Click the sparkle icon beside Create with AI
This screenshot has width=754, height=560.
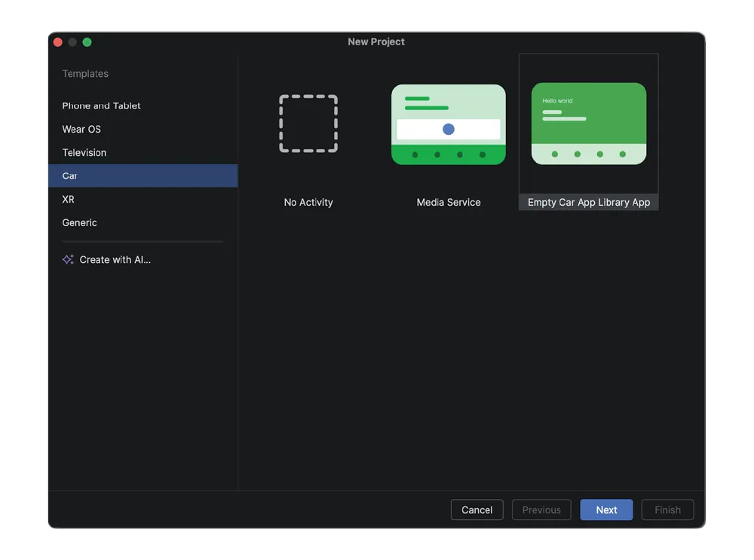tap(68, 259)
